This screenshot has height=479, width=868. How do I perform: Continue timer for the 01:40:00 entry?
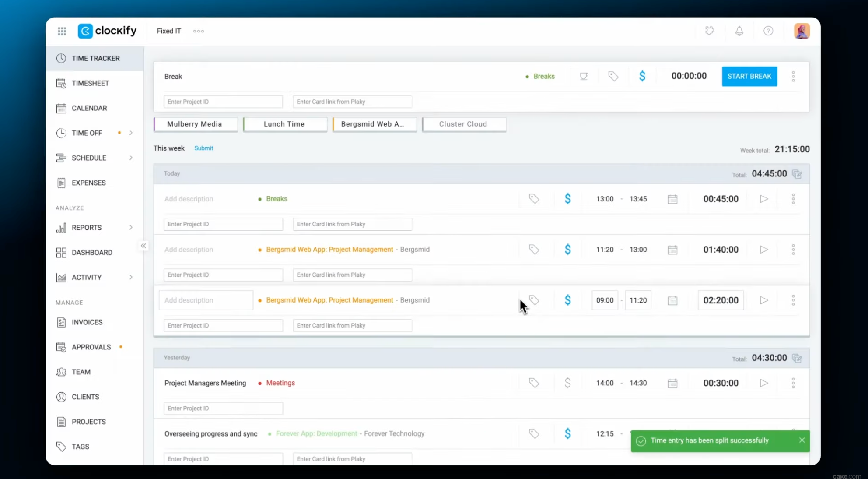coord(764,250)
